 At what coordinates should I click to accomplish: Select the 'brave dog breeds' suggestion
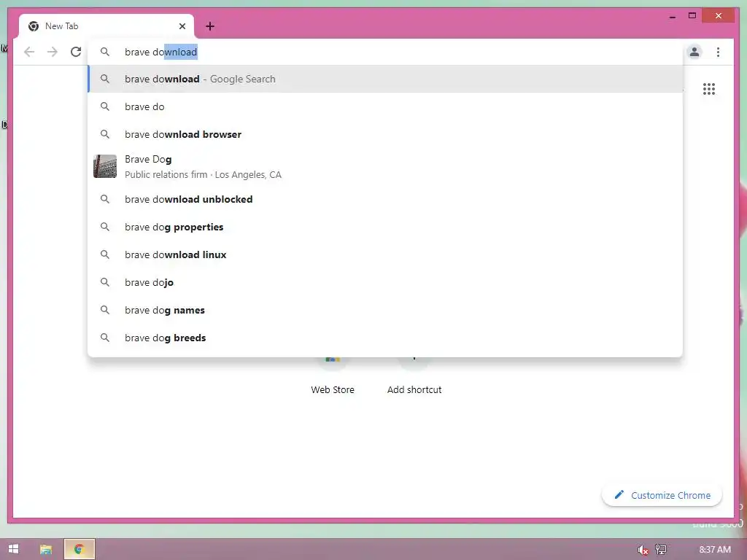tap(385, 338)
